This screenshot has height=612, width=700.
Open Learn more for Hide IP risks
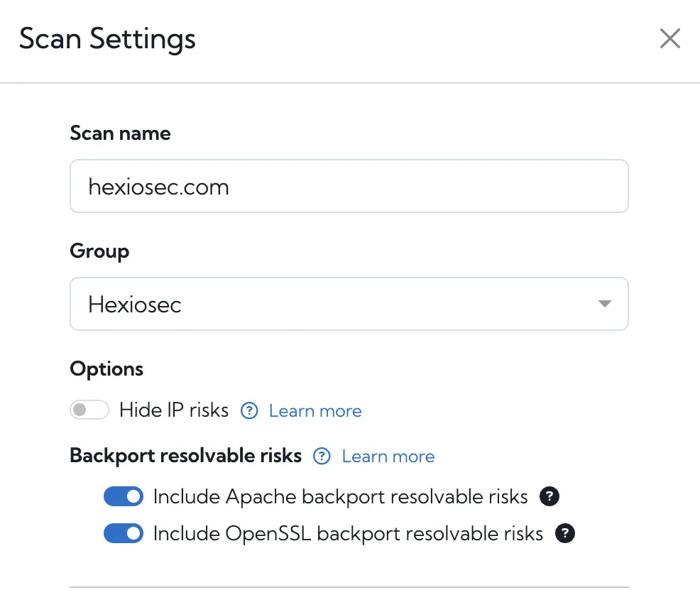[x=315, y=410]
